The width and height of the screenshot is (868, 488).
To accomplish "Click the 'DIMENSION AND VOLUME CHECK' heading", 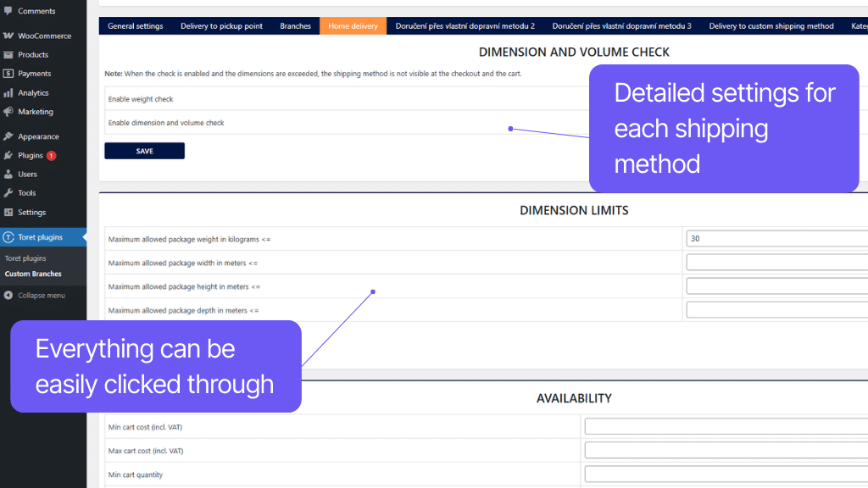I will tap(574, 52).
